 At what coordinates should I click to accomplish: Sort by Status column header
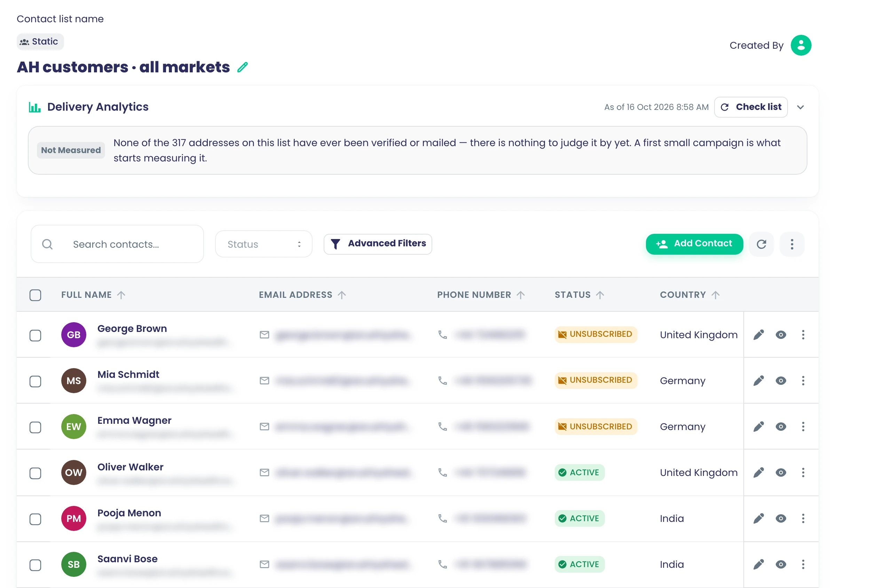pyautogui.click(x=579, y=295)
